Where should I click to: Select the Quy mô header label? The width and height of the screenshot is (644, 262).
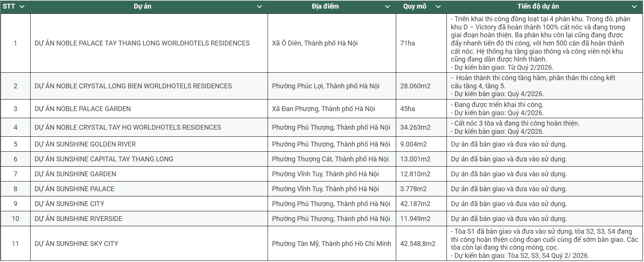click(x=415, y=6)
